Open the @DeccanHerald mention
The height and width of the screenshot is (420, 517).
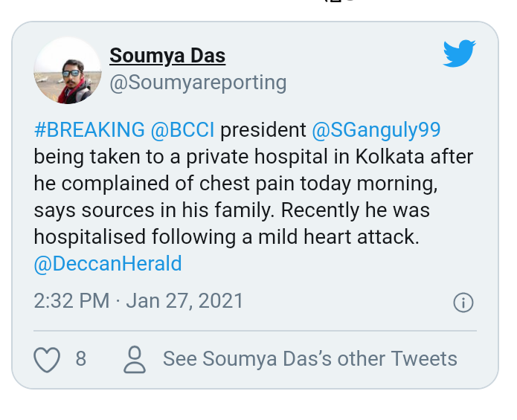click(108, 264)
